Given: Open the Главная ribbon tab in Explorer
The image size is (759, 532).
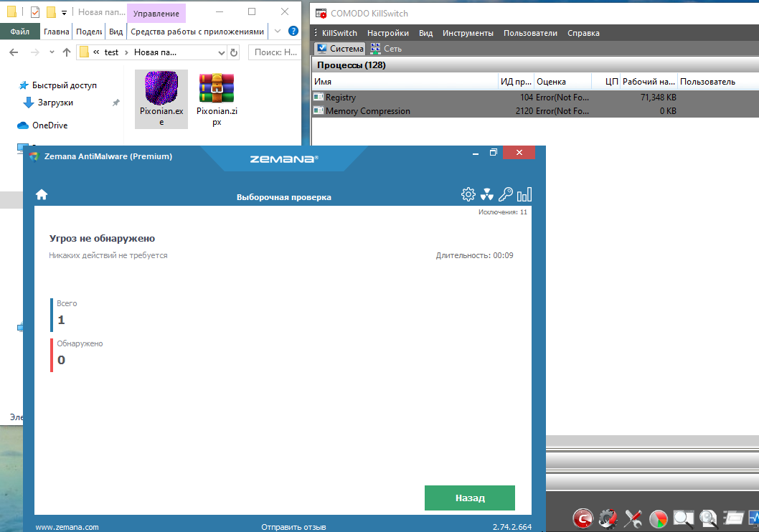Looking at the screenshot, I should click(56, 32).
